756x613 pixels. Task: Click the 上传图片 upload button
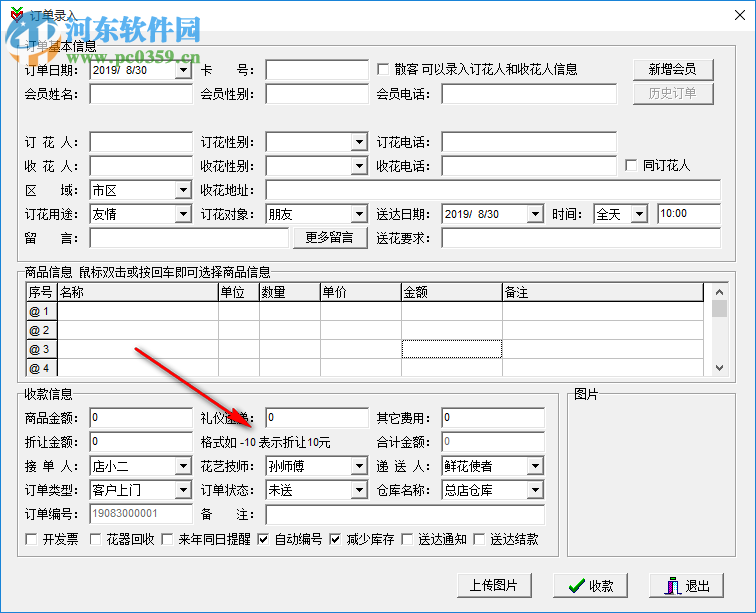[494, 586]
